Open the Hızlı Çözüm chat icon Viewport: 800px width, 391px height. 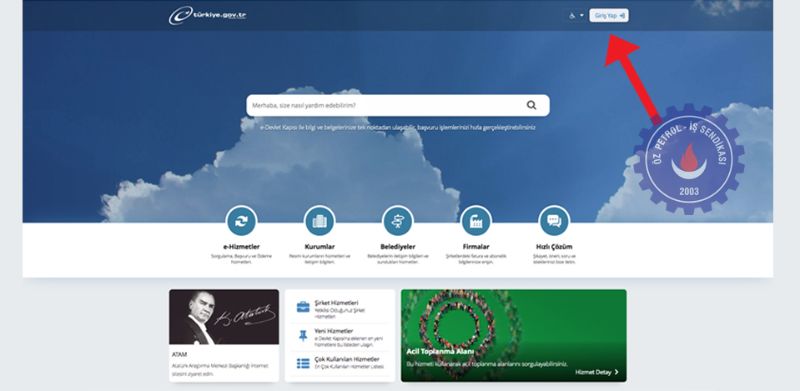554,221
